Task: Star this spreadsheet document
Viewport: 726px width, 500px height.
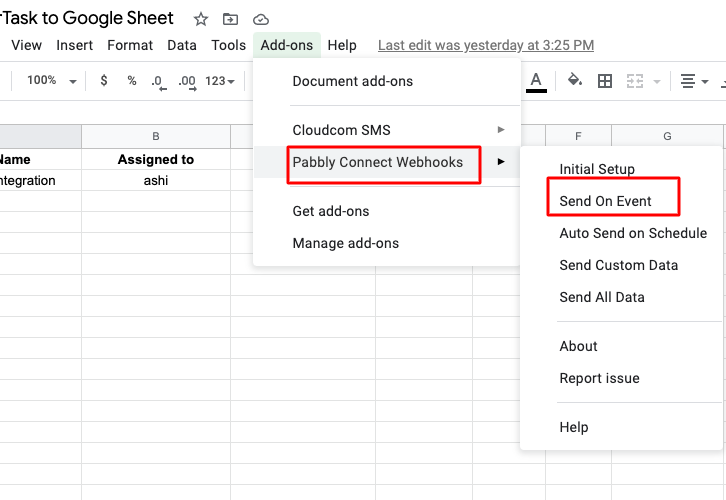Action: 200,19
